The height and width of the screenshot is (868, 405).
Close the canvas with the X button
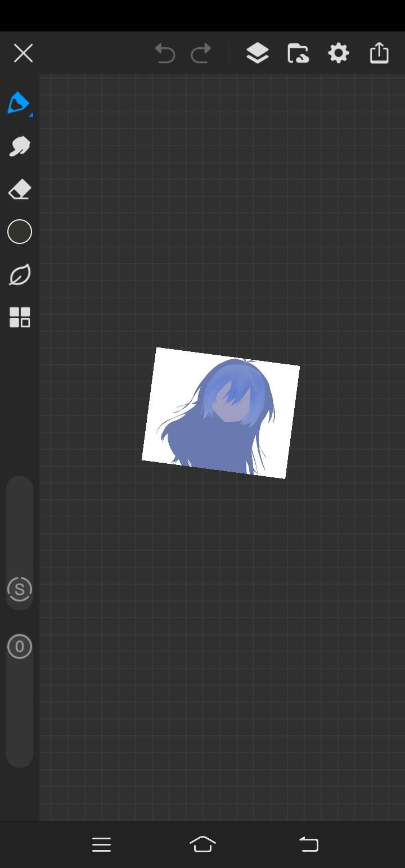[23, 54]
